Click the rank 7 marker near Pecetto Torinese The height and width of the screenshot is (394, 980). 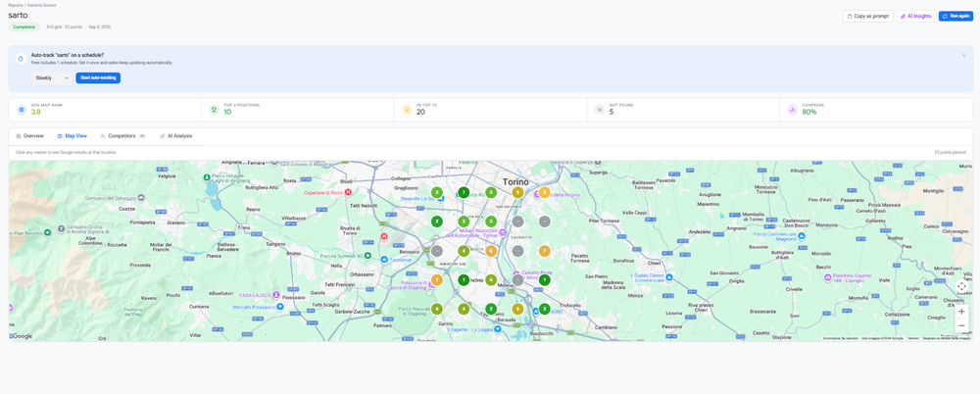point(544,251)
